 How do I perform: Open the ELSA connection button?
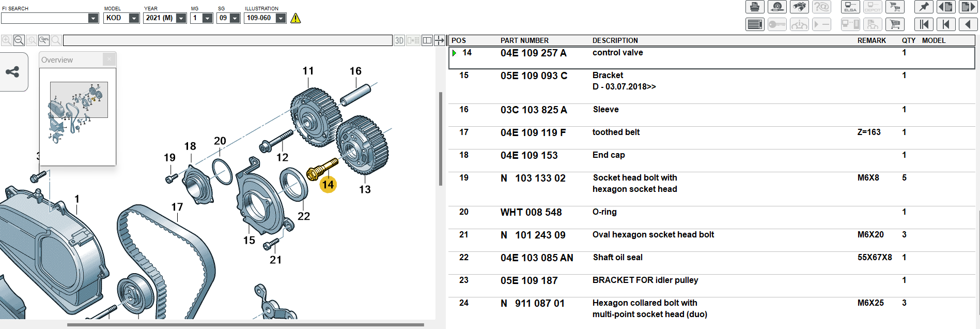click(x=850, y=7)
